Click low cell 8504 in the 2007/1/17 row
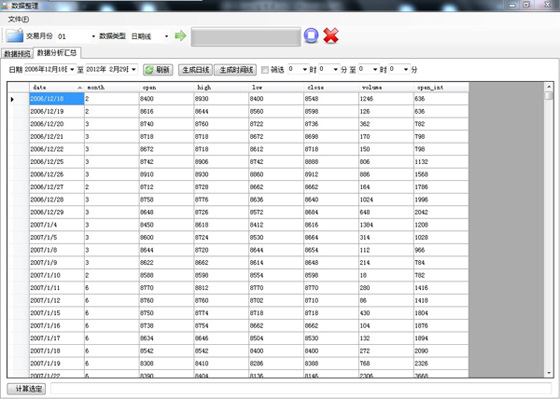The height and width of the screenshot is (399, 560). coord(276,338)
